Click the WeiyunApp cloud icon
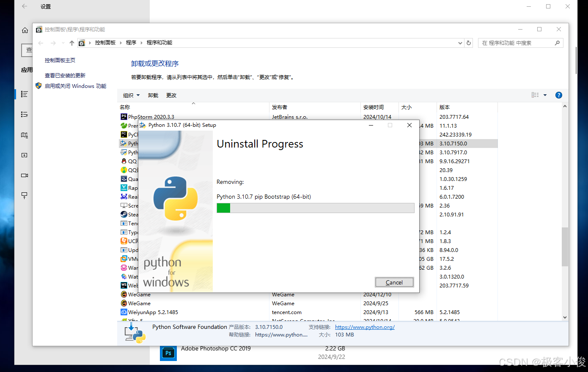The image size is (588, 372). [x=124, y=312]
